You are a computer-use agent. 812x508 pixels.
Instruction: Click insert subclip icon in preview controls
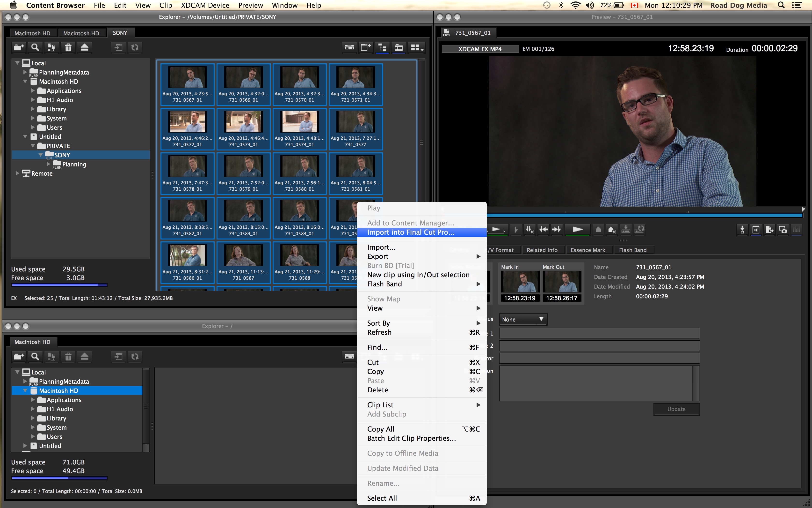tap(626, 230)
